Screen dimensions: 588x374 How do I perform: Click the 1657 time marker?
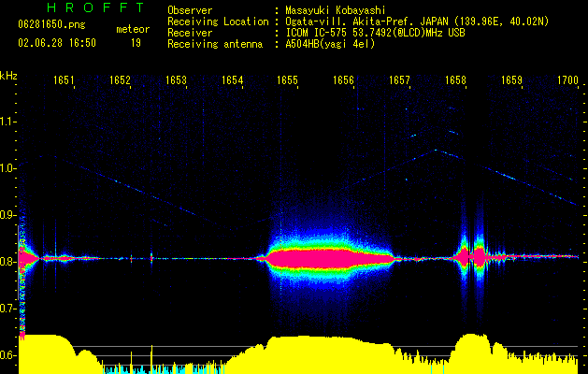(399, 80)
